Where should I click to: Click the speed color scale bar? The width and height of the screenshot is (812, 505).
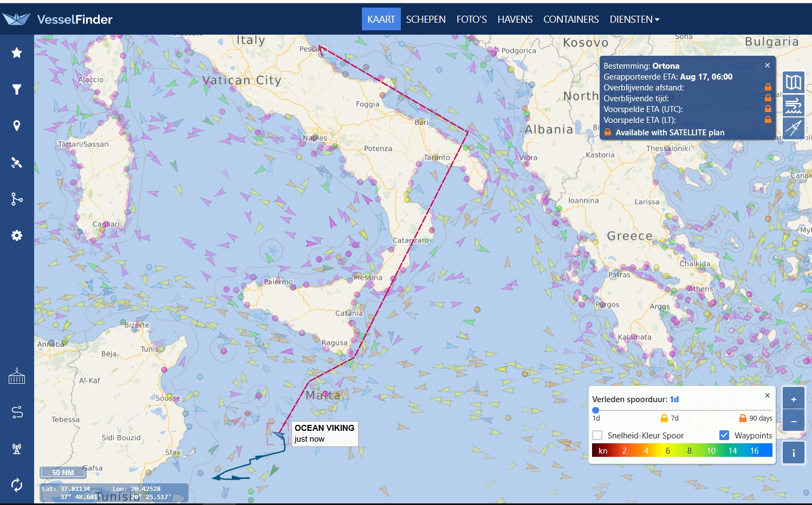[x=682, y=450]
